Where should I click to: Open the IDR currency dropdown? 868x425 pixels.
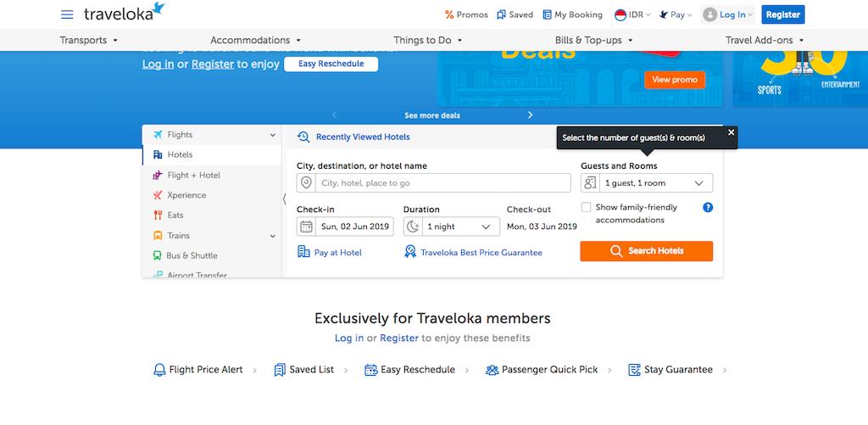tap(632, 15)
